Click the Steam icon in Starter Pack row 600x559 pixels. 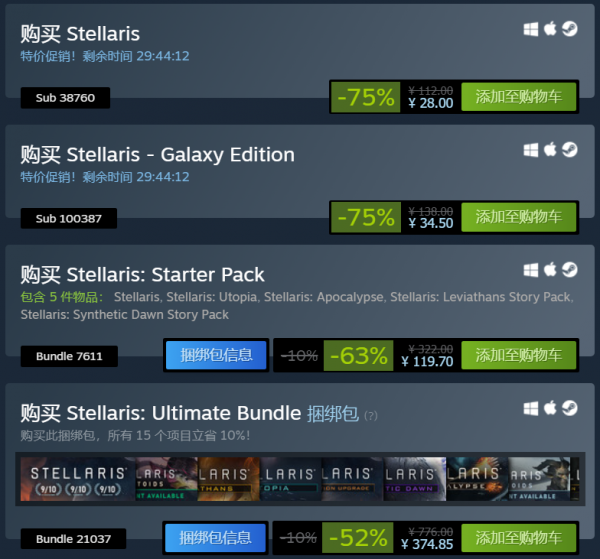point(569,269)
